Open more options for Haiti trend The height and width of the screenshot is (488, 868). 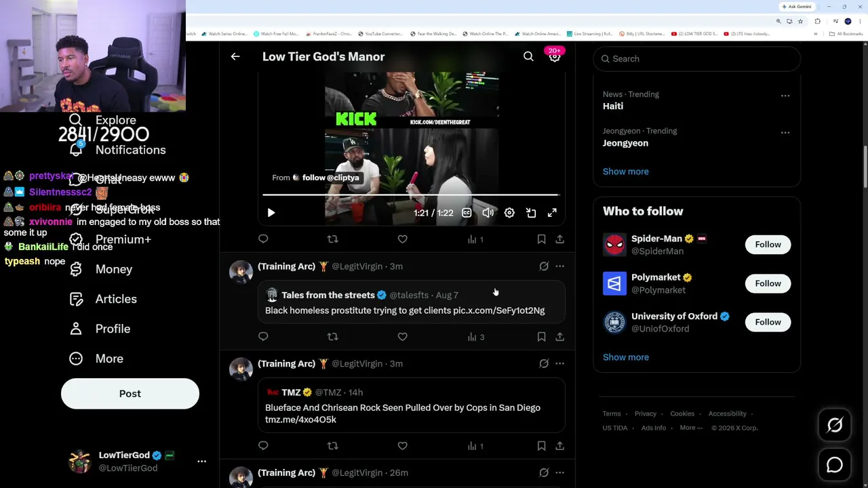(x=785, y=96)
